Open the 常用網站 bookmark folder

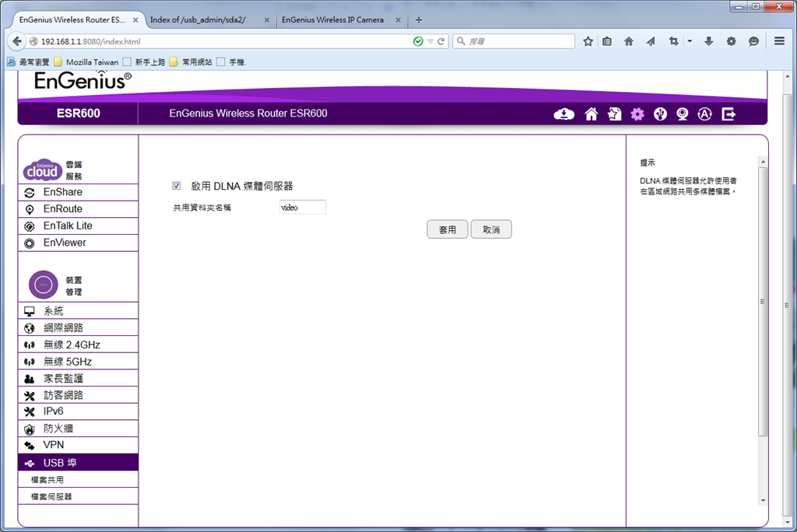(x=191, y=62)
